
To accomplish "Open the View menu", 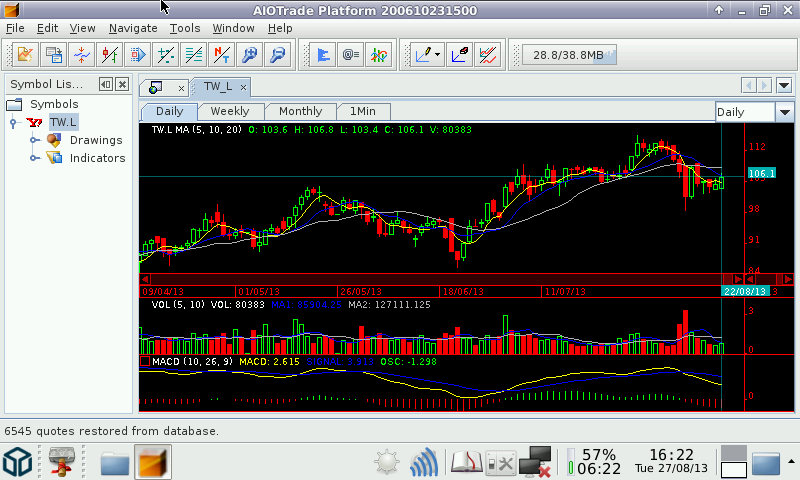I will coord(83,28).
